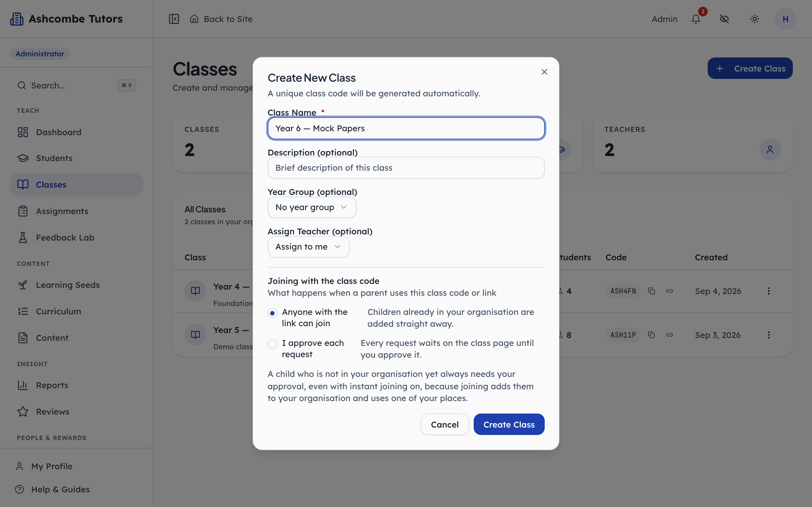Open the notifications bell
The image size is (812, 507).
pyautogui.click(x=696, y=19)
